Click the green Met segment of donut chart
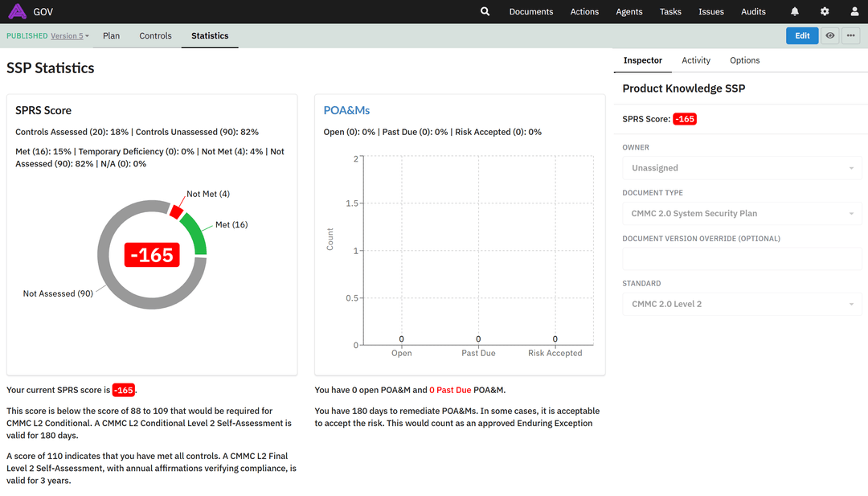 coord(196,234)
